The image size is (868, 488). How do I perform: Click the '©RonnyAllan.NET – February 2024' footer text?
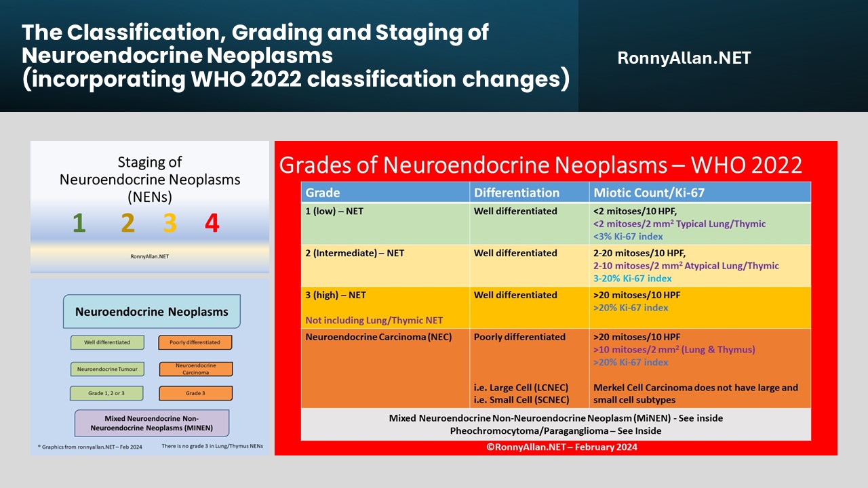tap(561, 447)
